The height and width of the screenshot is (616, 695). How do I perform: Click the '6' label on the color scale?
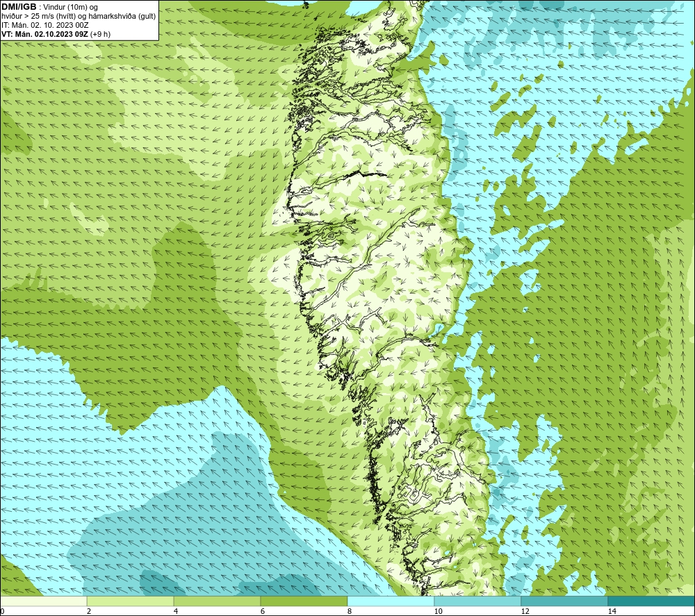(x=263, y=611)
